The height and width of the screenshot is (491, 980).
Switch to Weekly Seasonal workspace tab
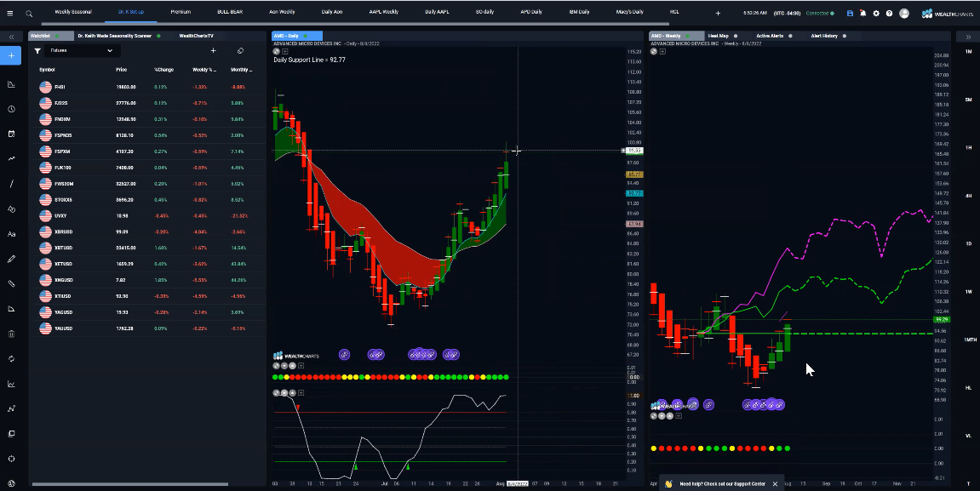coord(73,12)
